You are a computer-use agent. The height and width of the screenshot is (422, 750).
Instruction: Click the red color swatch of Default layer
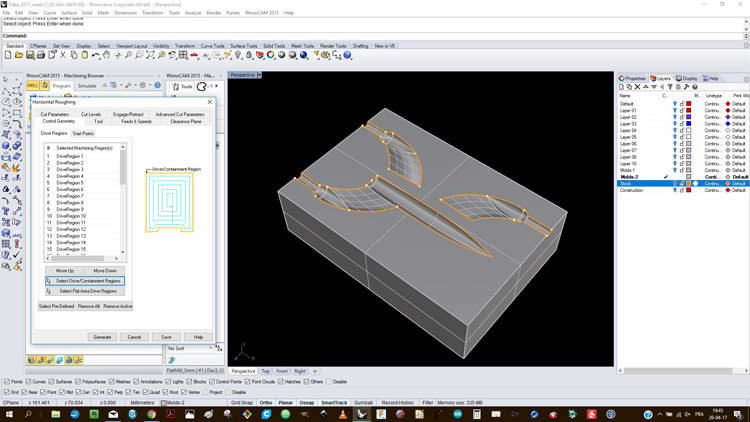click(x=689, y=104)
